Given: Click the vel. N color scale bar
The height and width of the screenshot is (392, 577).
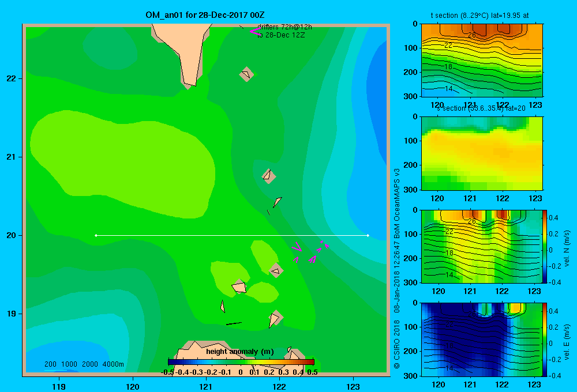Looking at the screenshot, I should coord(545,246).
